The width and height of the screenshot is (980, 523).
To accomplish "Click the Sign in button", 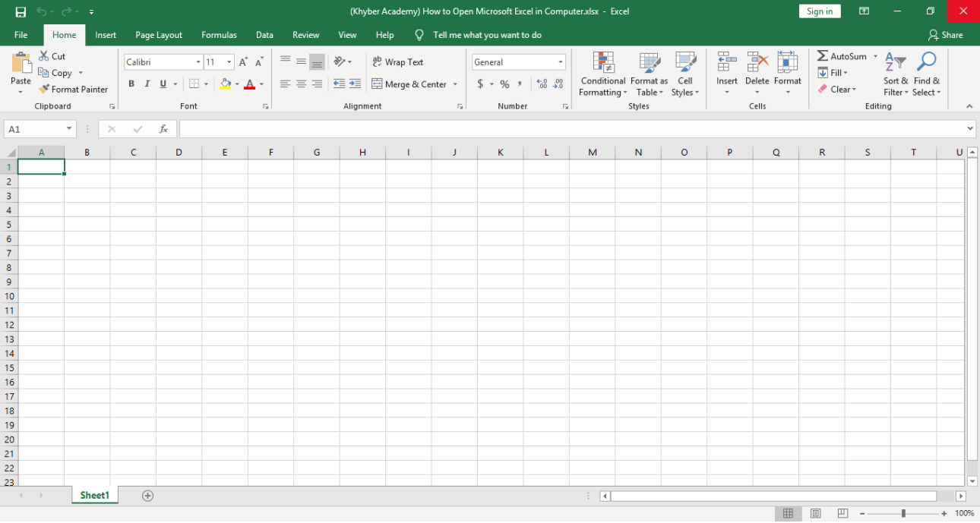I will 819,11.
